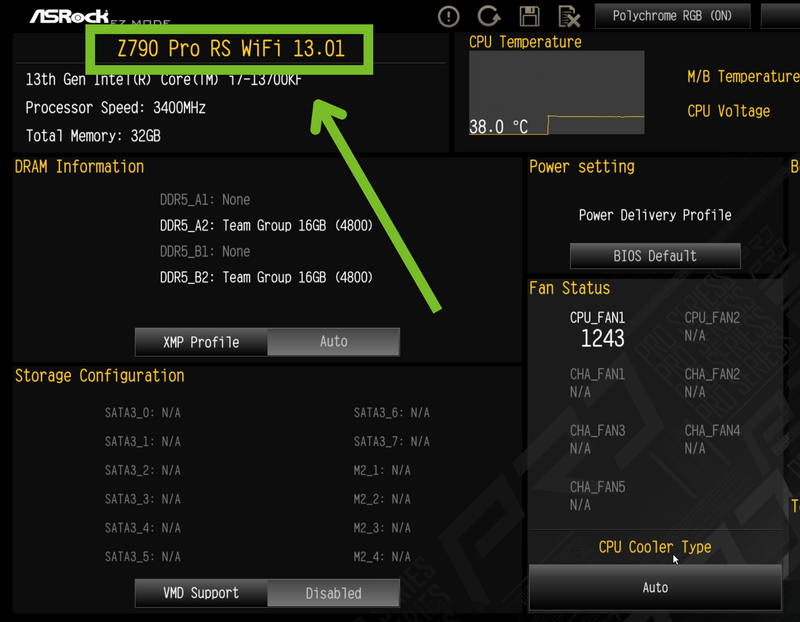Image resolution: width=800 pixels, height=622 pixels.
Task: Click the XMP Profile button
Action: (200, 341)
